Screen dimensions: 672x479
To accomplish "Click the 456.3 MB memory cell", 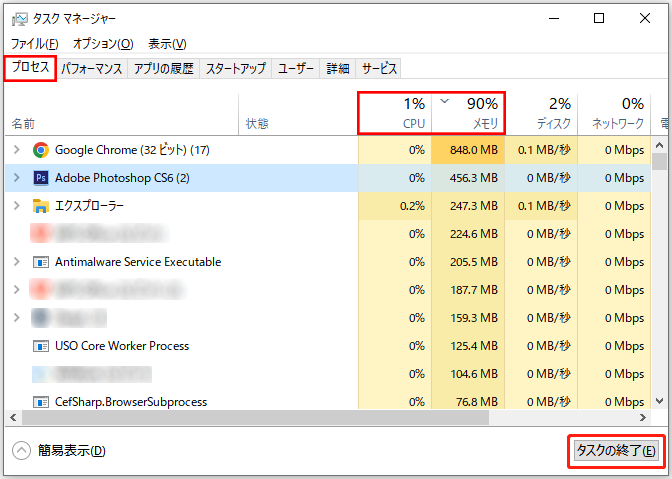I will 468,178.
